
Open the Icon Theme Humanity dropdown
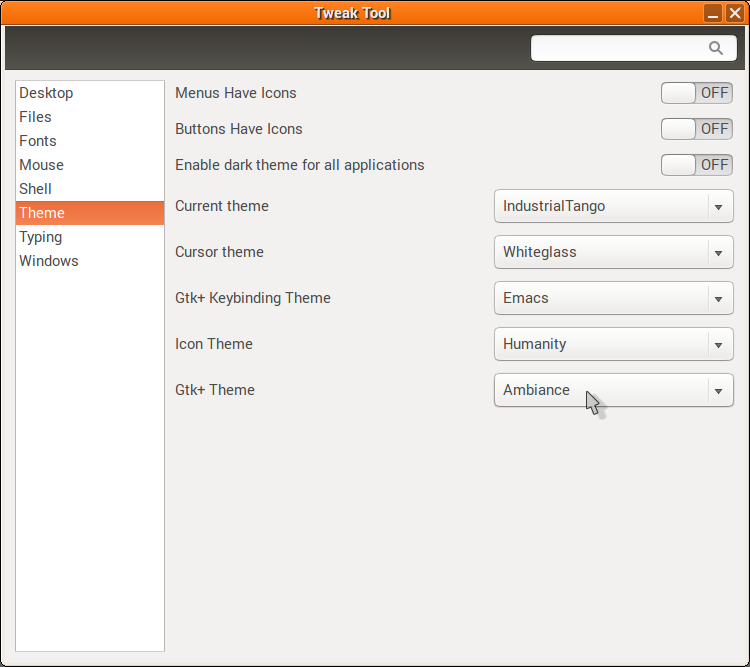coord(613,345)
